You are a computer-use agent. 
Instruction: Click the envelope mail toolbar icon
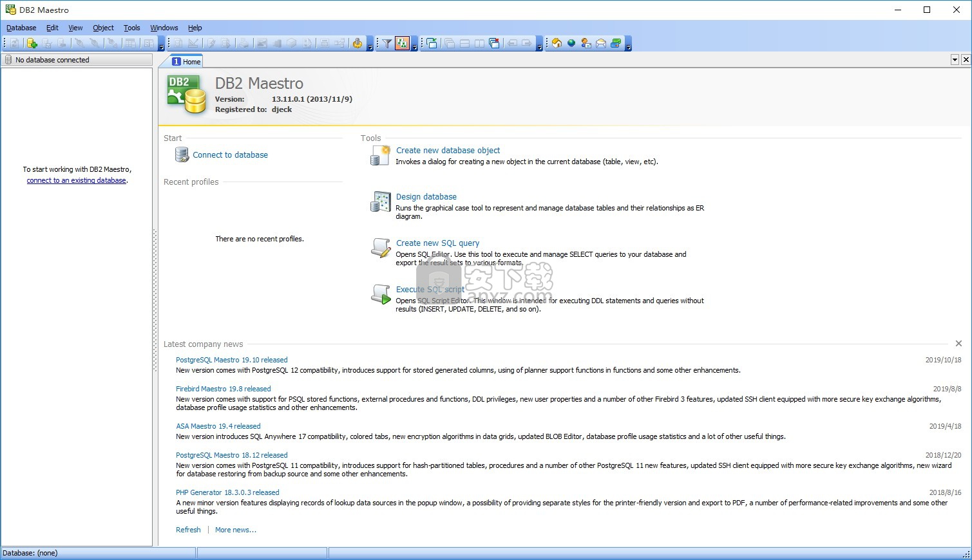[601, 43]
